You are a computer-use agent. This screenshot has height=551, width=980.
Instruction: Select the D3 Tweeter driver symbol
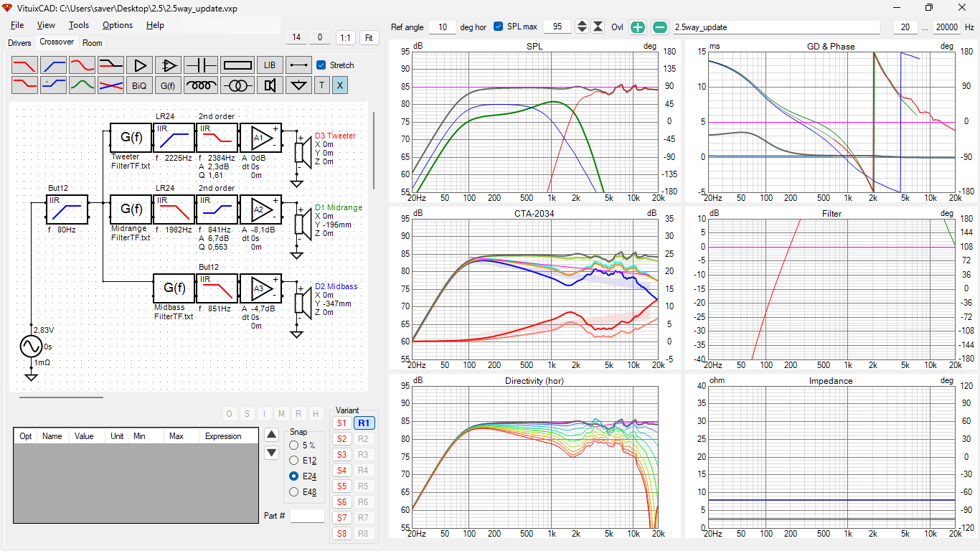pyautogui.click(x=303, y=153)
